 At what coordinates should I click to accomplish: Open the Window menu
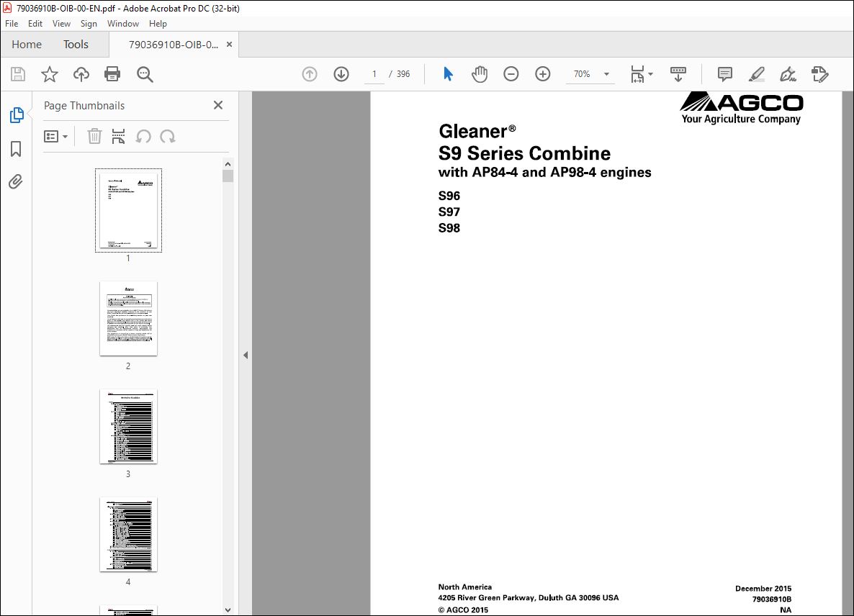123,24
